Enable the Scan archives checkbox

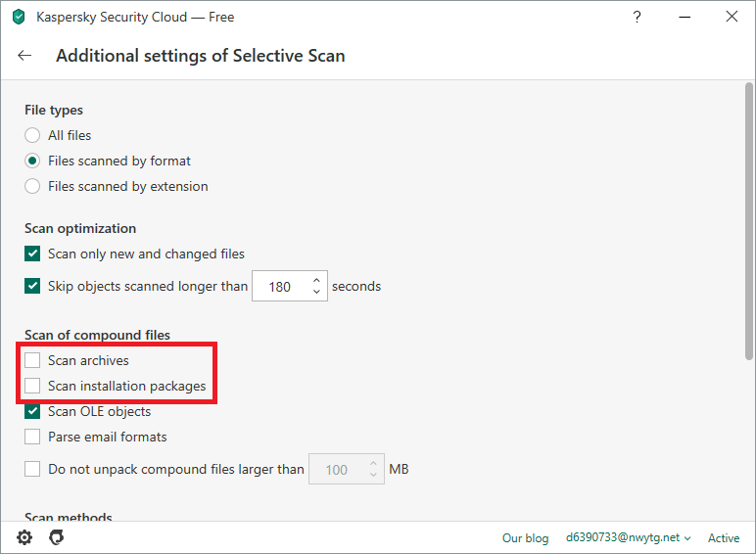coord(32,360)
